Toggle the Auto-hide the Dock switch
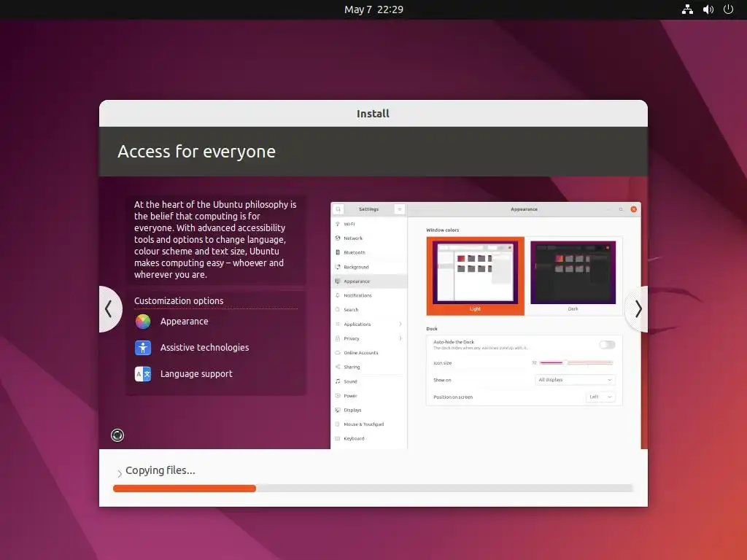This screenshot has width=747, height=560. click(607, 345)
